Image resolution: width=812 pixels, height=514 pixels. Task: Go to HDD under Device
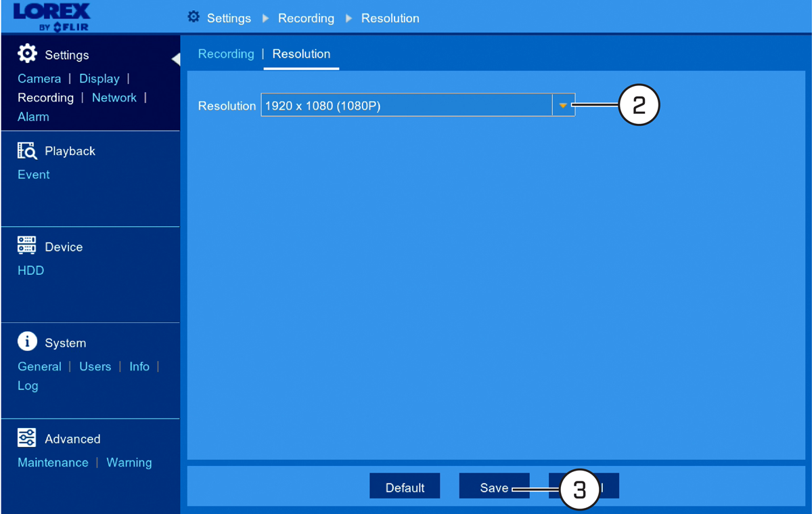(30, 270)
